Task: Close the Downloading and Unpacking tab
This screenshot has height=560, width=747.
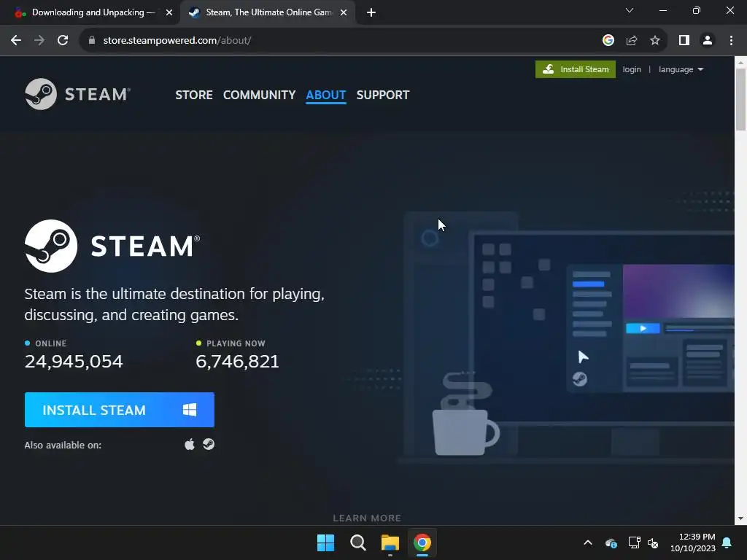Action: click(169, 13)
